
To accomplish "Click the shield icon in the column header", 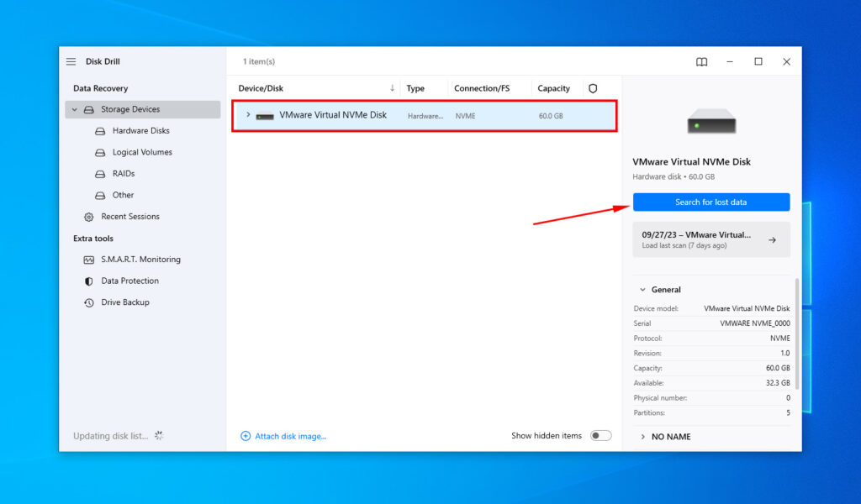I will click(593, 88).
